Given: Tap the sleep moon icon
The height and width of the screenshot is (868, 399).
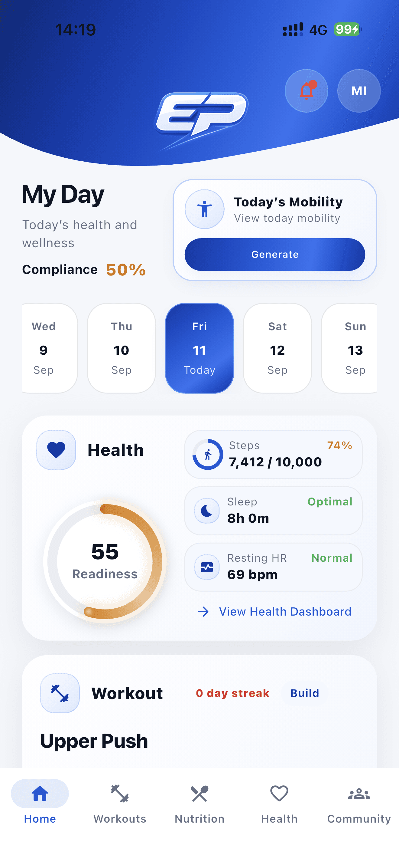Looking at the screenshot, I should coord(207,511).
